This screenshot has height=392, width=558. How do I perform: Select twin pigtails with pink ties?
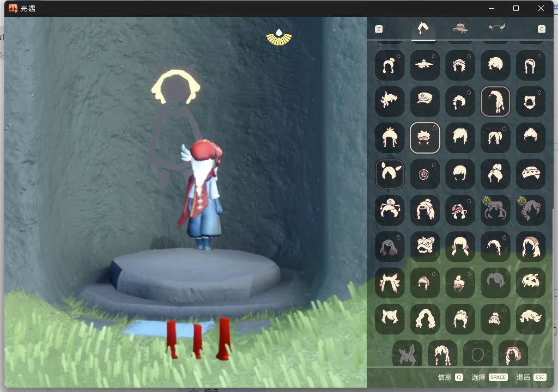click(x=460, y=247)
